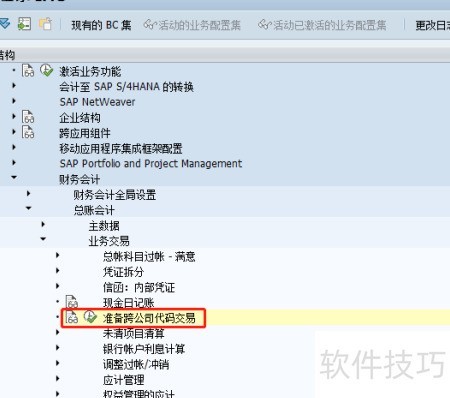The height and width of the screenshot is (398, 450).
Task: Click green tree-structure toolbar icon
Action: click(24, 24)
